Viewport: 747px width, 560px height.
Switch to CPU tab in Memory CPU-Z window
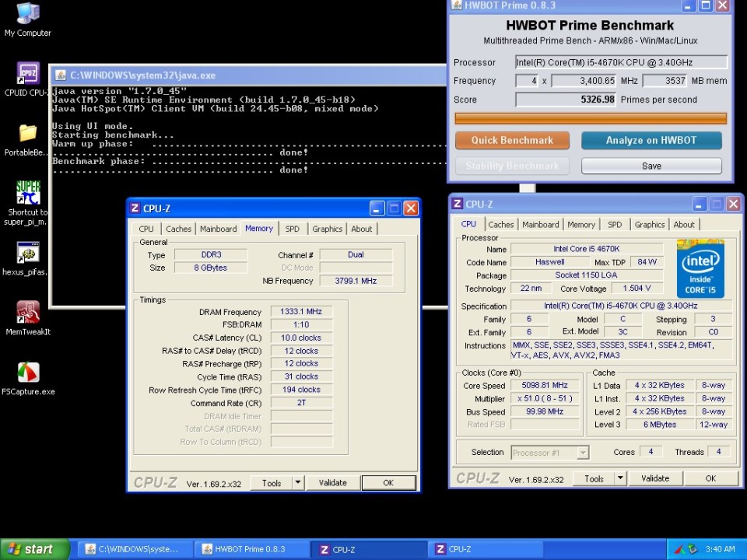click(x=146, y=229)
